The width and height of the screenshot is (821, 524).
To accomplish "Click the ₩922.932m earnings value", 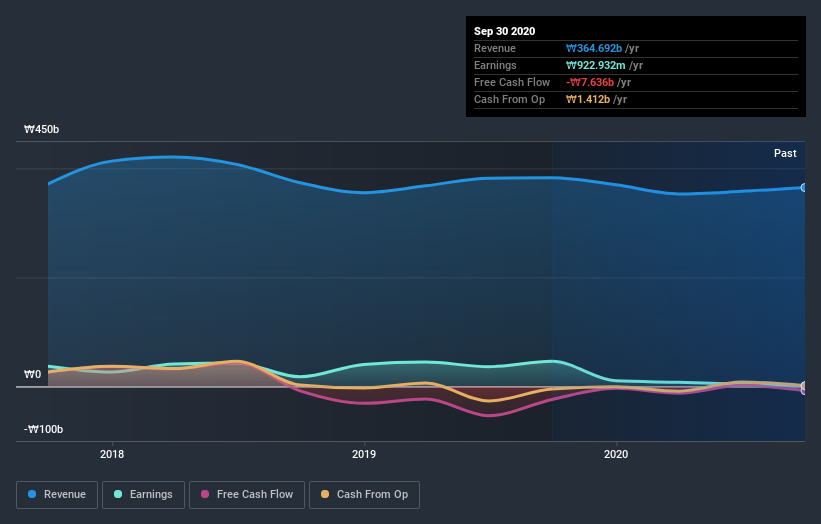I will [x=595, y=65].
